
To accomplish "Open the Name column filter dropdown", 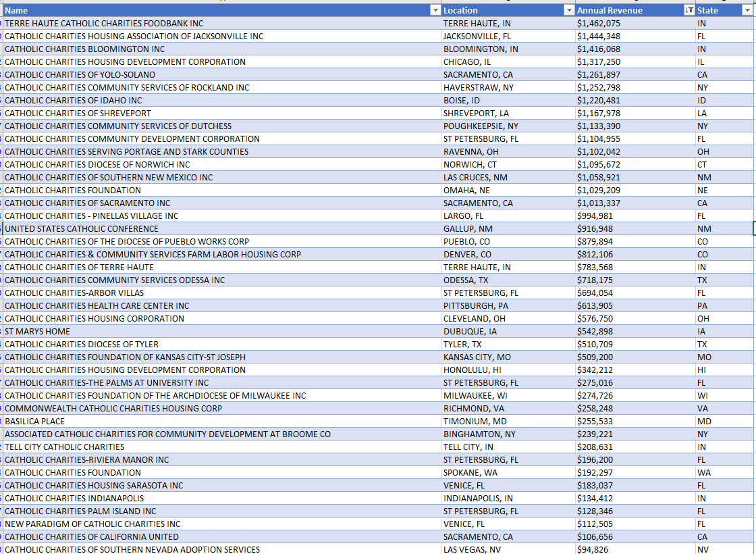I will pyautogui.click(x=435, y=11).
